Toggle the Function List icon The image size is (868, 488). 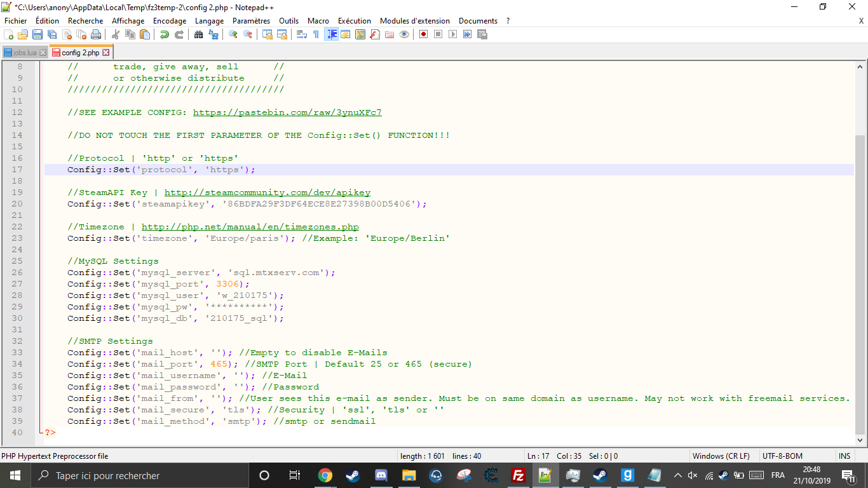tap(374, 34)
